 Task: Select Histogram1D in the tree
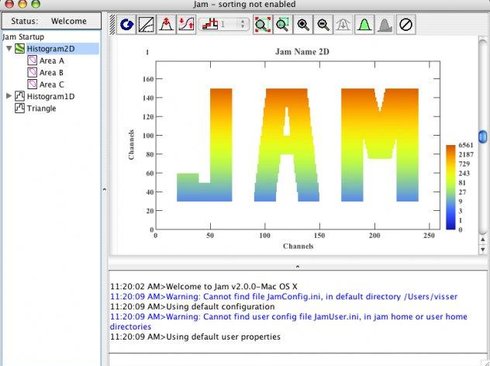[51, 96]
